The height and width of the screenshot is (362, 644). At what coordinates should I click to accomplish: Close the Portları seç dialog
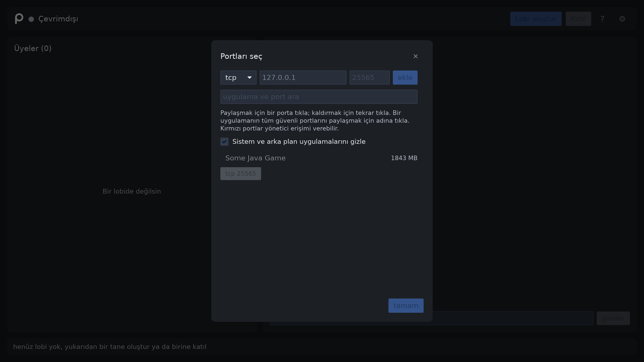click(416, 56)
